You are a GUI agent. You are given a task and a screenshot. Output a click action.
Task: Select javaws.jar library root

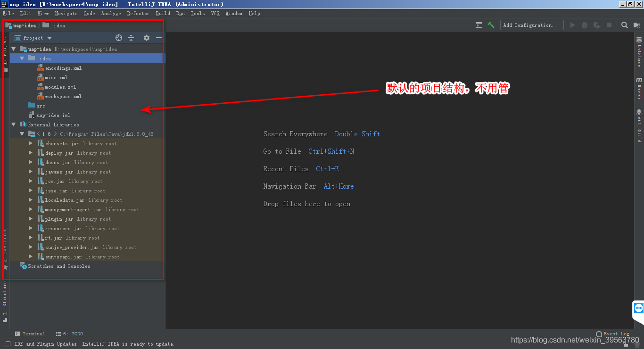(78, 172)
